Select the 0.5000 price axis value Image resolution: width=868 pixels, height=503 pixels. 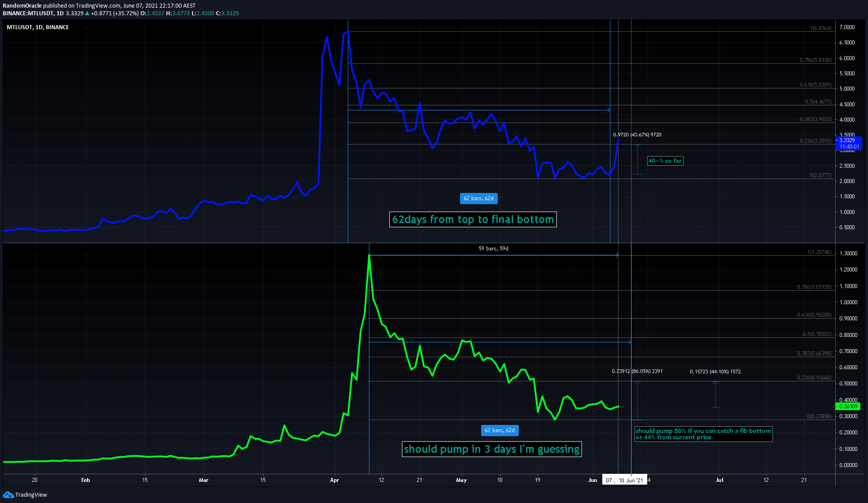pyautogui.click(x=847, y=227)
